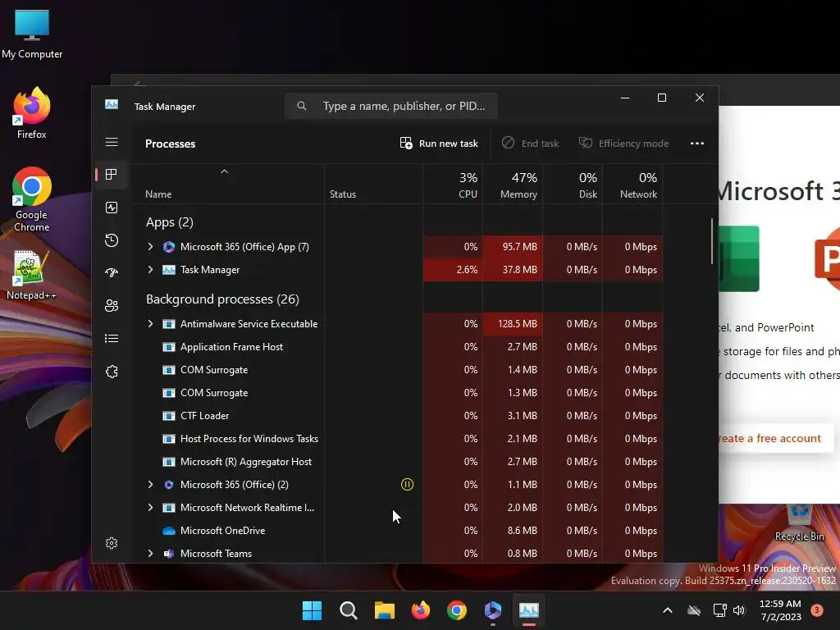Screen dimensions: 840x630
Task: Open the Performance page in sidebar
Action: (x=112, y=208)
